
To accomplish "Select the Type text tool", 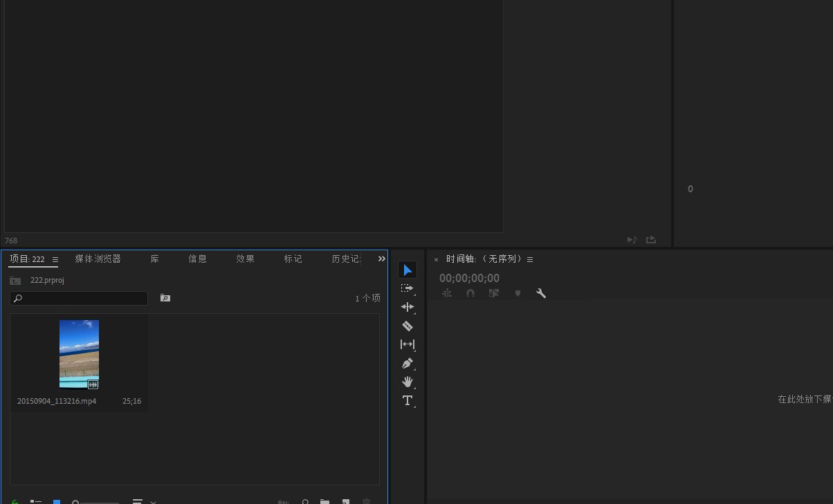I will tap(408, 400).
